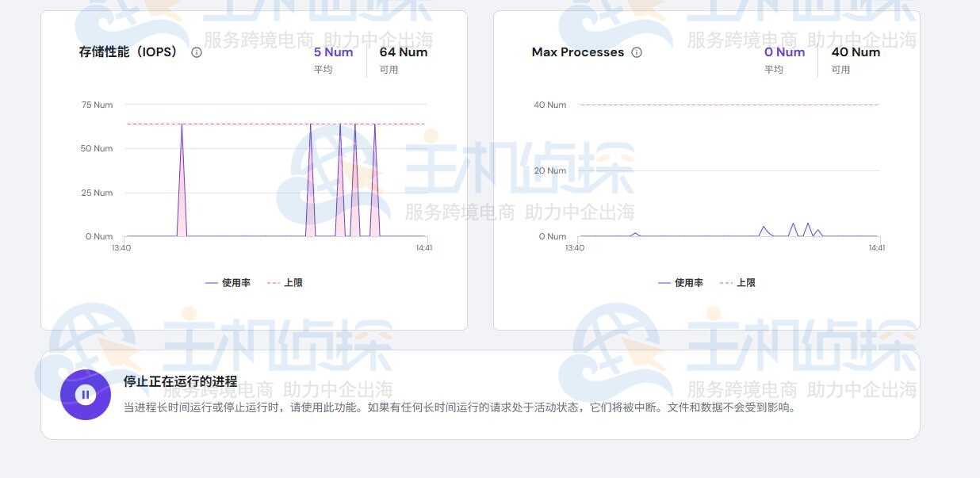Click the 停止正在运行的进程 action
Viewport: 980px width, 478px height.
[x=178, y=382]
